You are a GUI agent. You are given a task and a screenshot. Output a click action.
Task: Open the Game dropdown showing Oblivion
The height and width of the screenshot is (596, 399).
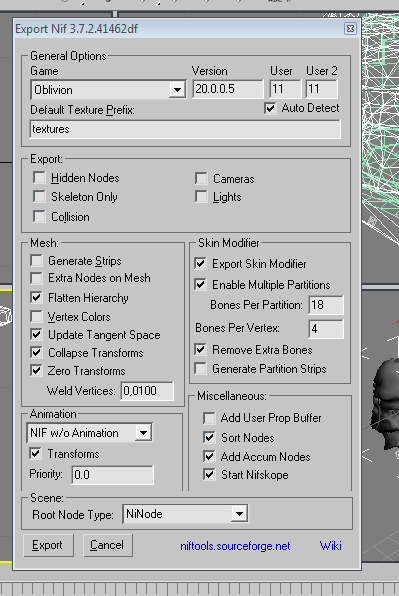(108, 90)
